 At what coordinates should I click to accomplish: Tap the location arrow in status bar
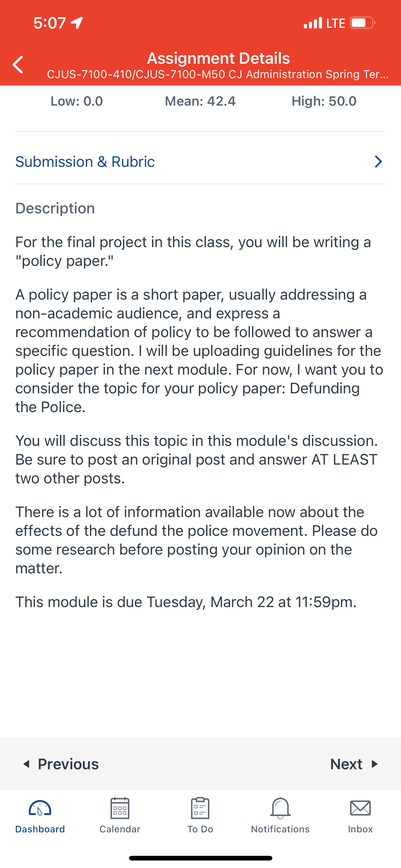tap(77, 23)
